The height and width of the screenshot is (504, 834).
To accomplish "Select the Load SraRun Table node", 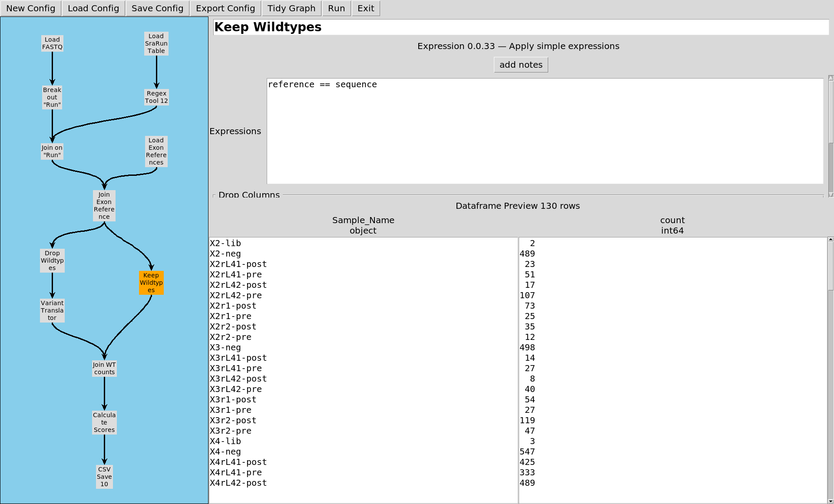I will tap(156, 43).
